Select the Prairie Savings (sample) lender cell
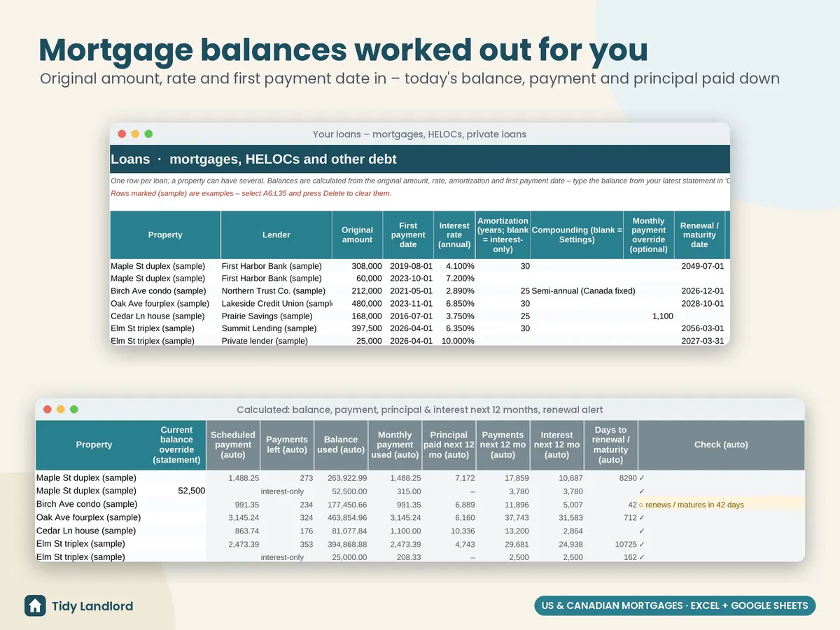Image resolution: width=840 pixels, height=630 pixels. click(x=276, y=316)
